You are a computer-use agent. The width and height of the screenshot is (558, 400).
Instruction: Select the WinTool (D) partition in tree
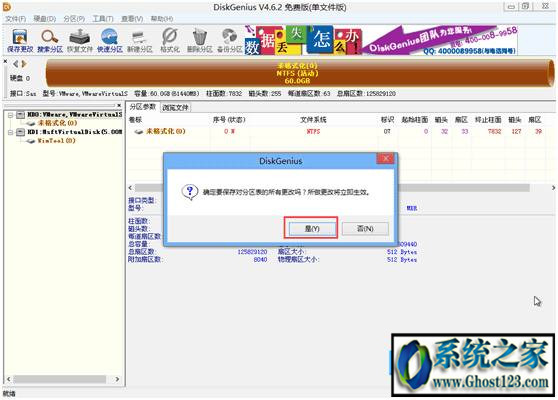(x=56, y=141)
